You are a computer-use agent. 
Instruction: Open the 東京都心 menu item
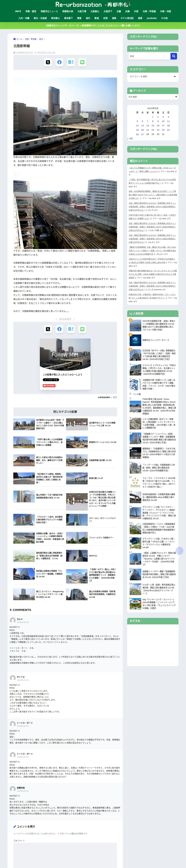tap(55, 18)
